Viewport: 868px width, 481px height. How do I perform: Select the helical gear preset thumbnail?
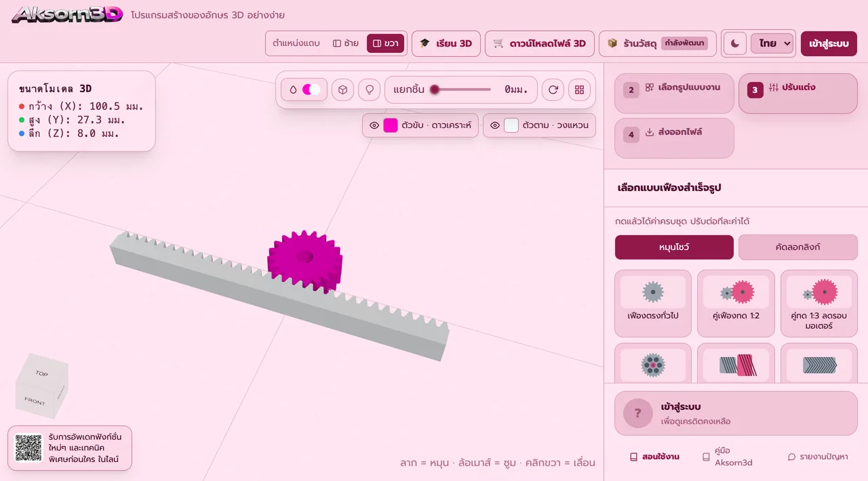click(736, 365)
